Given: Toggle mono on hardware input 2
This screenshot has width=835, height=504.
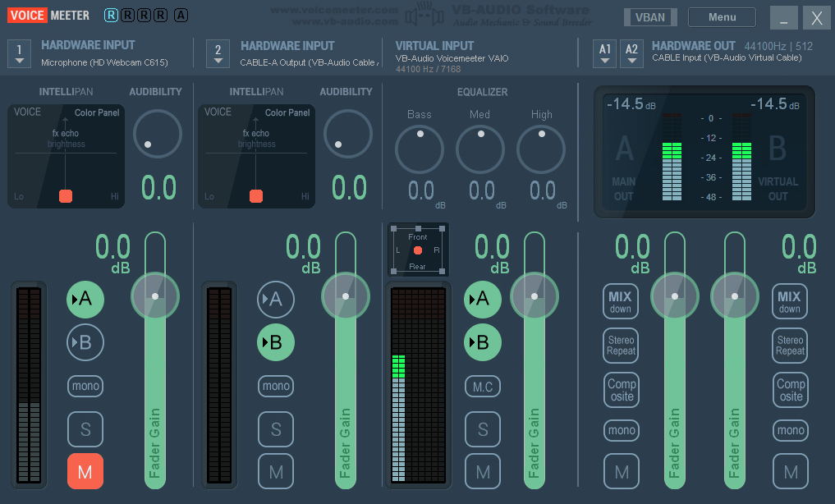Looking at the screenshot, I should (x=276, y=386).
